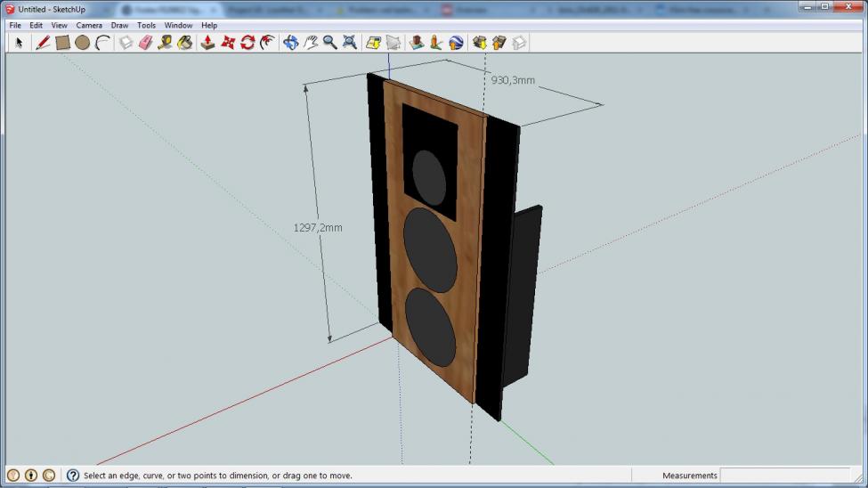Select the Arc tool
This screenshot has width=868, height=488.
coord(102,43)
